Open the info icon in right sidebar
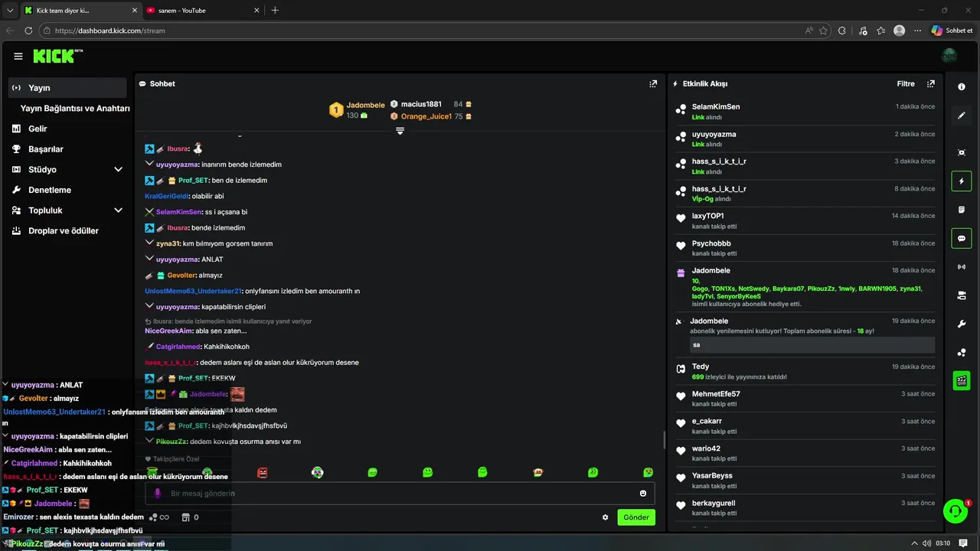This screenshot has height=551, width=980. tap(962, 86)
